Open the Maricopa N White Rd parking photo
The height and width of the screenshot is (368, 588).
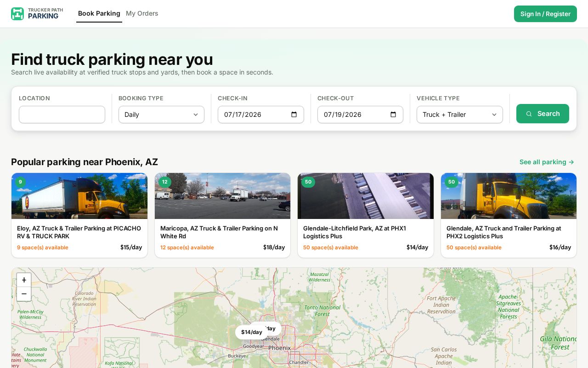tap(222, 196)
